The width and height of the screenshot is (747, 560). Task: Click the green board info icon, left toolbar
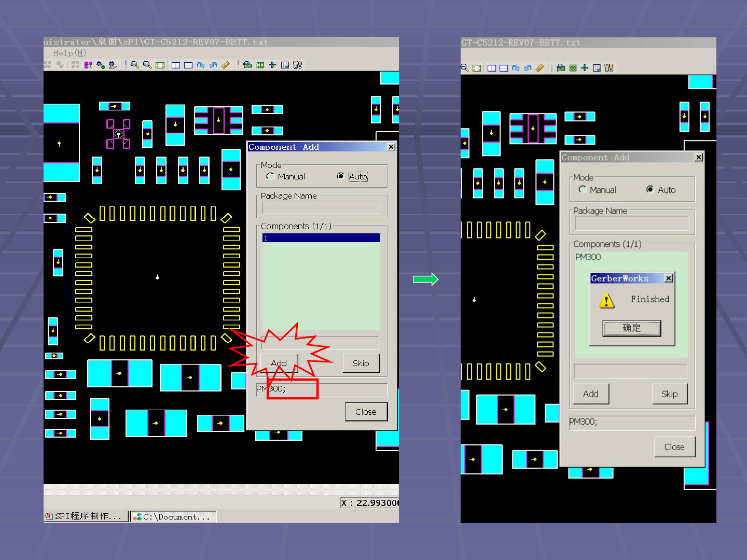pyautogui.click(x=248, y=65)
